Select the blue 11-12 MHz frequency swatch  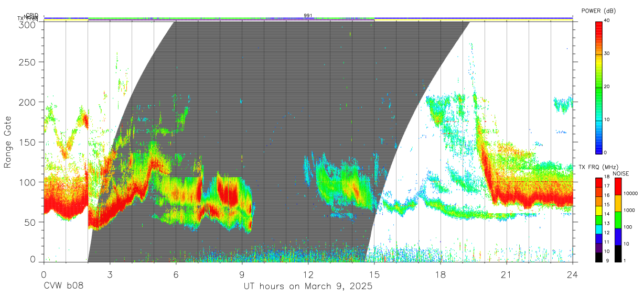[598, 239]
